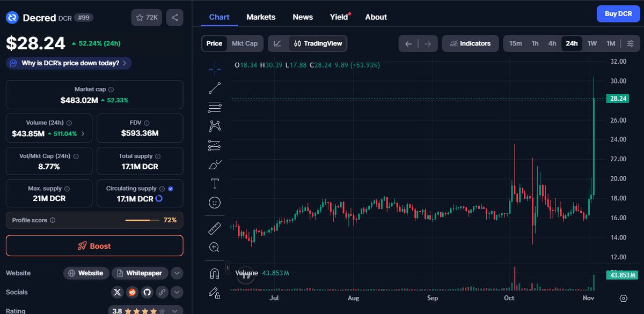
Task: Open the About tab
Action: tap(376, 17)
